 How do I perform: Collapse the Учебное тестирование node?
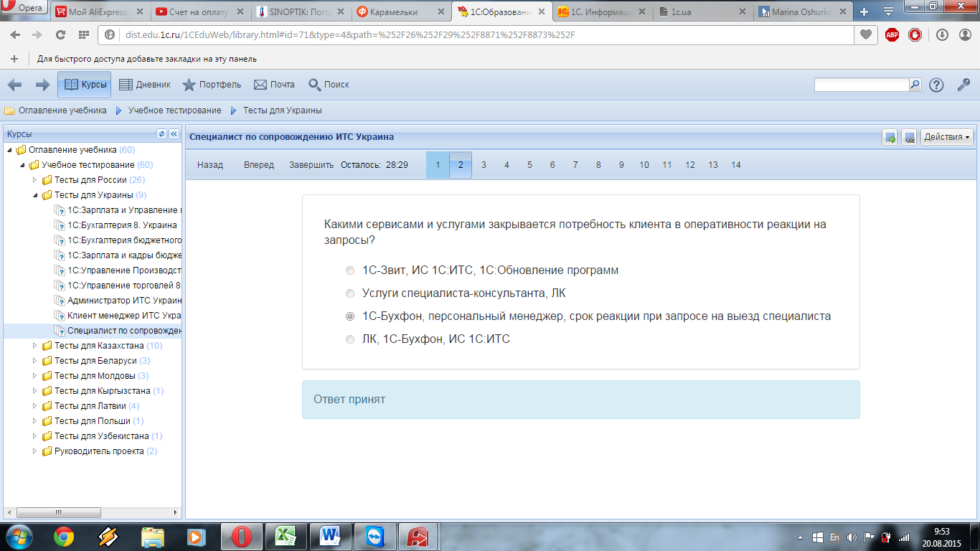pos(22,165)
